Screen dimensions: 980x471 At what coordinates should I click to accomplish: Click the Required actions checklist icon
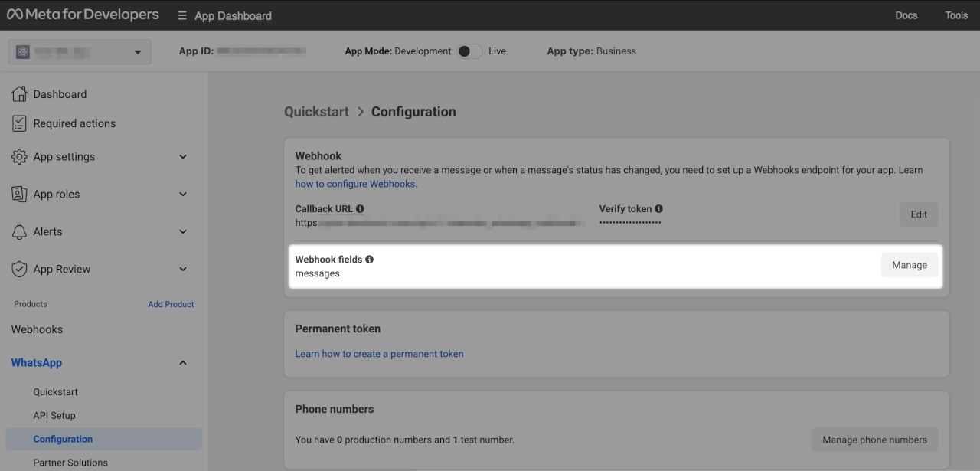point(19,123)
